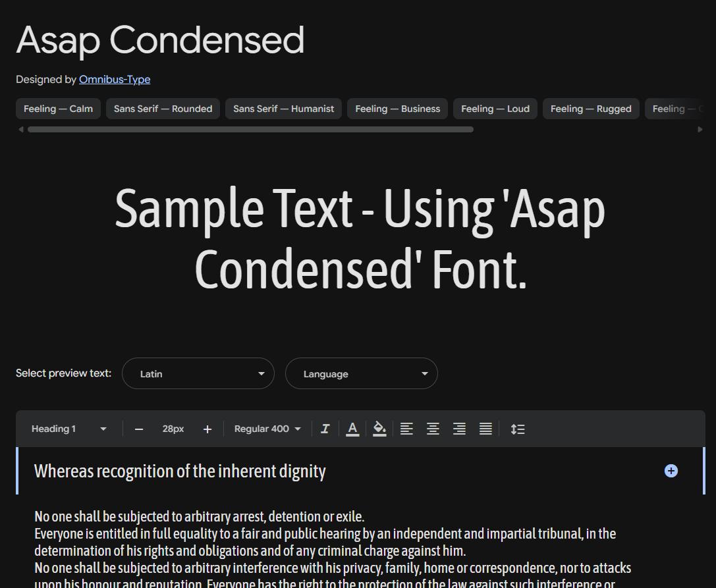Click the 'Asap Condensed' page title

pos(160,41)
